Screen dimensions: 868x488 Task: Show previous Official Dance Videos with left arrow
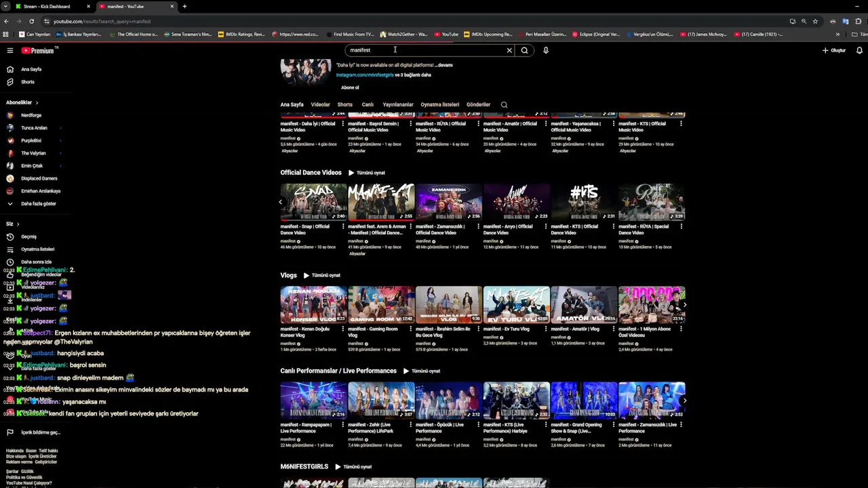[x=281, y=202]
